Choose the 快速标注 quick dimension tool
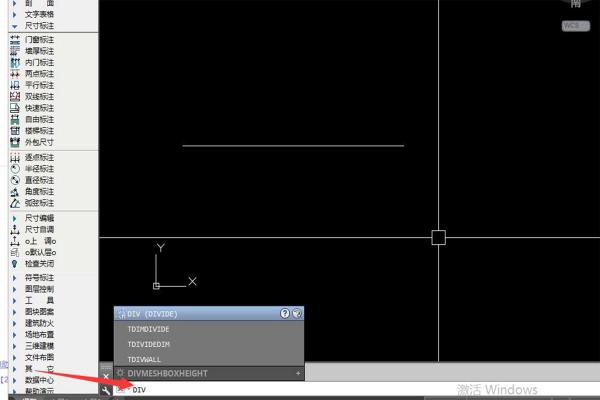600x400 pixels. coord(38,108)
